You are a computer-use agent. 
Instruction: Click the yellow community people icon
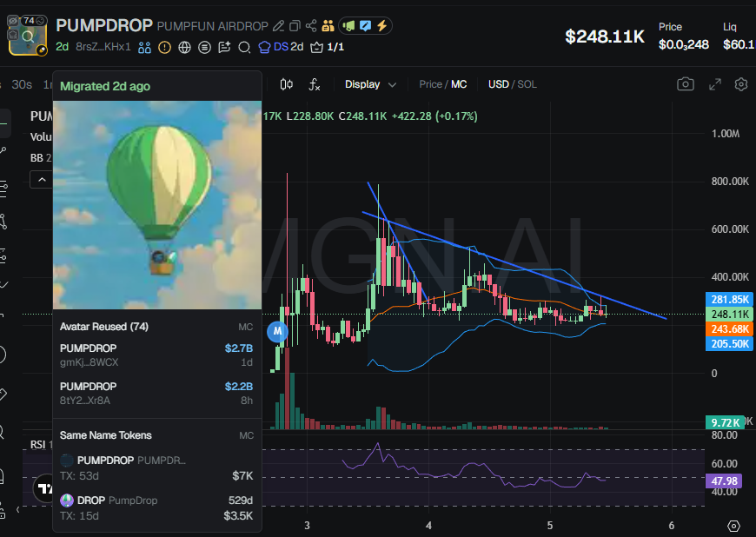(328, 25)
